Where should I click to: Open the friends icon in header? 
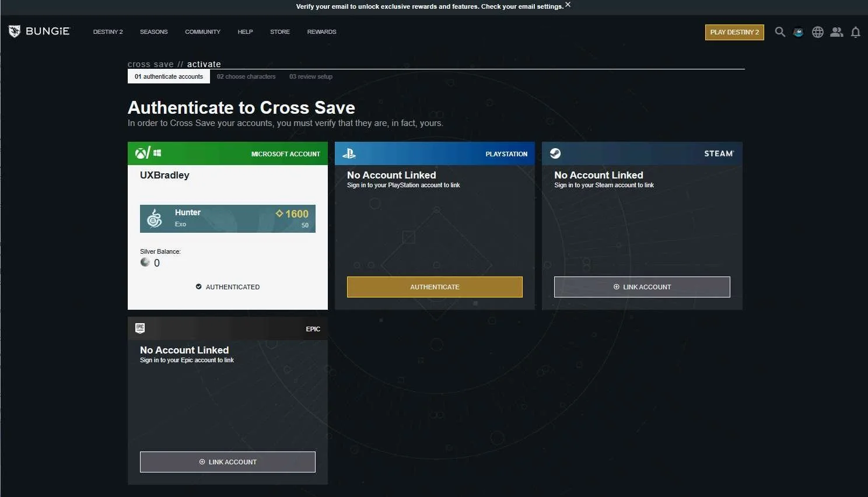click(x=836, y=32)
